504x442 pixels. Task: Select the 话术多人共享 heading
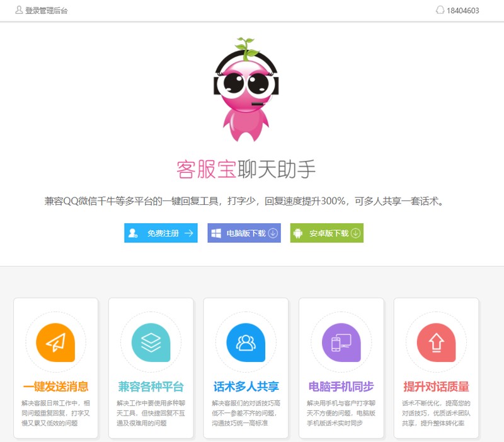(x=246, y=387)
